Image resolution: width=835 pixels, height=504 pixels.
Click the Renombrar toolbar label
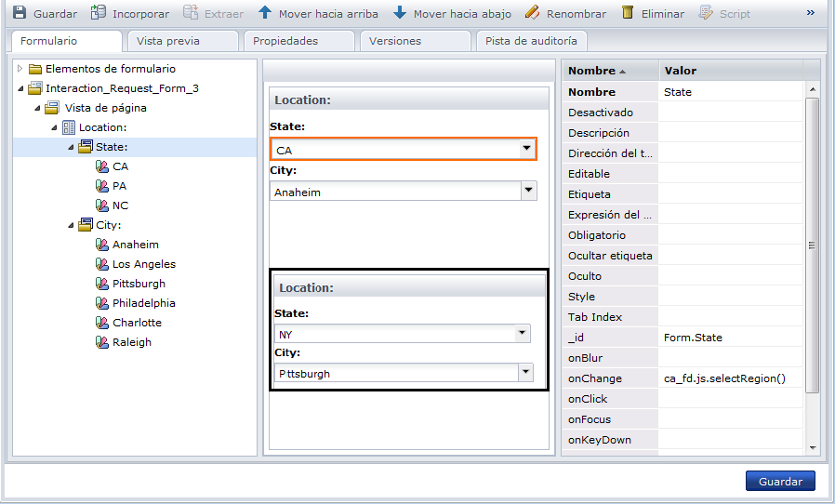[577, 14]
